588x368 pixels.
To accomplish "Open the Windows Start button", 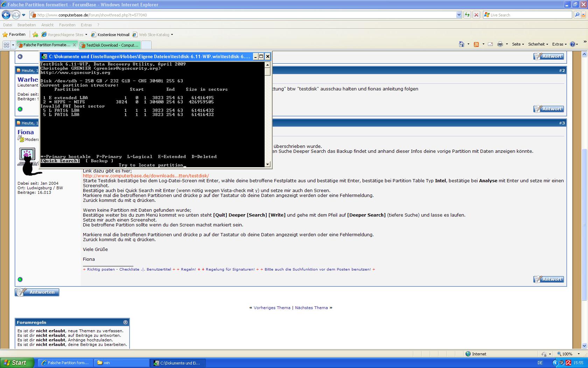I will click(x=17, y=363).
